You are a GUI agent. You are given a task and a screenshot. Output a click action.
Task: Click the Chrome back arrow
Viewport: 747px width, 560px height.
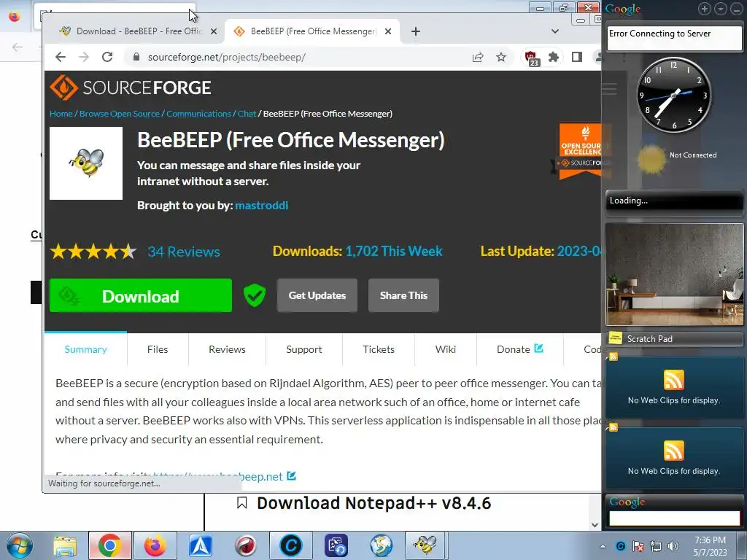[x=61, y=57]
